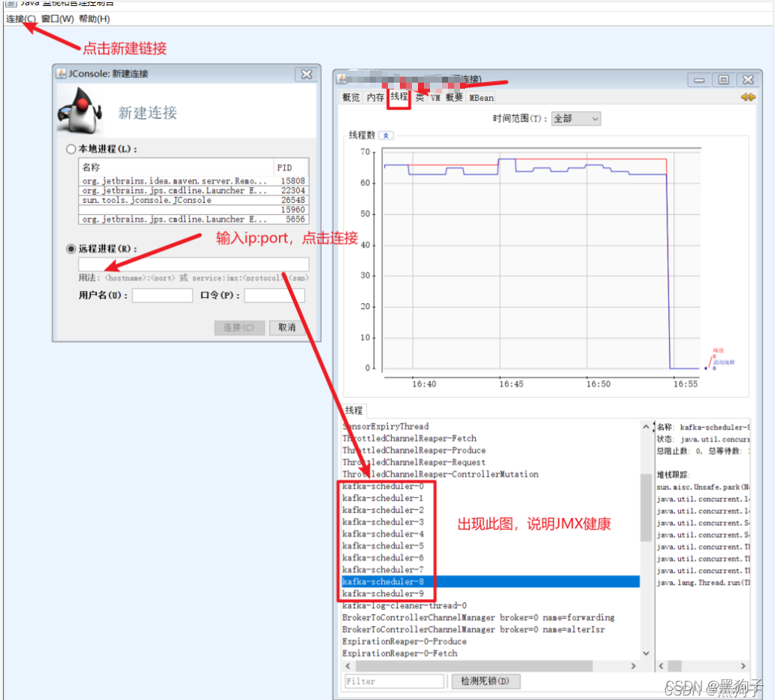Open the 时间范围 dropdown showing 全部
775x700 pixels.
pyautogui.click(x=576, y=118)
